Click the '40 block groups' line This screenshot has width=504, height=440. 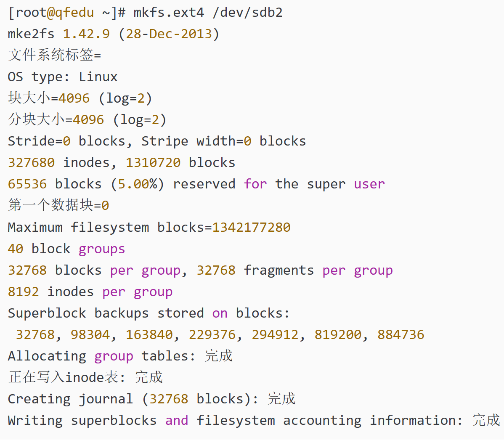point(66,249)
